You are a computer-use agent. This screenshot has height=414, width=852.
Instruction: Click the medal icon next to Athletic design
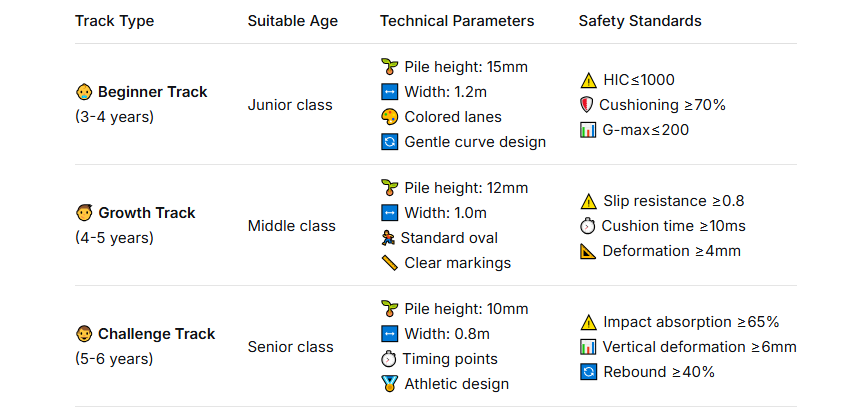390,384
